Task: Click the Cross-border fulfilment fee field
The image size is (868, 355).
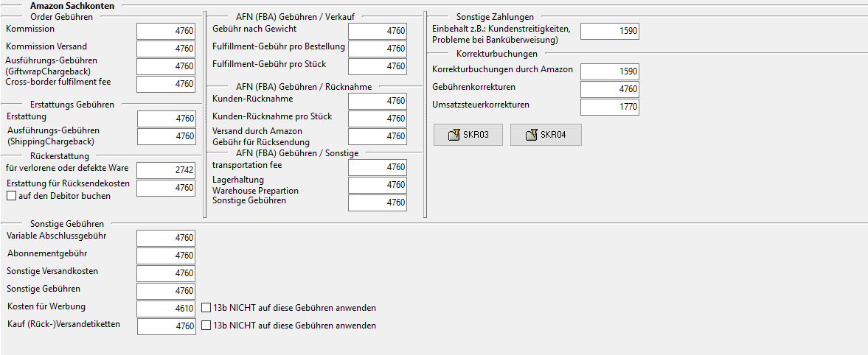Action: pyautogui.click(x=166, y=84)
